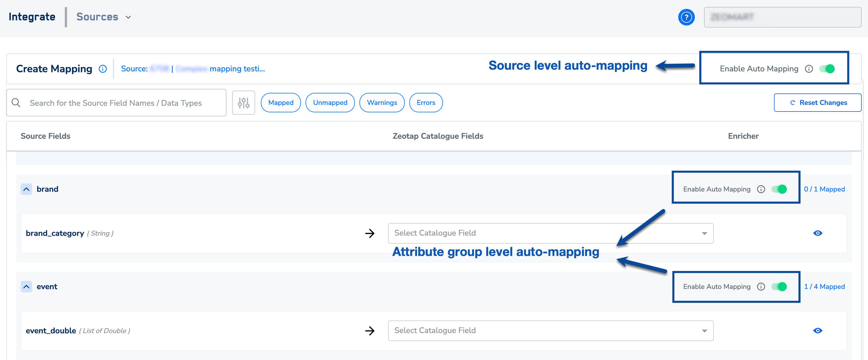Collapse the brand attribute group
The image size is (868, 360).
pos(26,189)
